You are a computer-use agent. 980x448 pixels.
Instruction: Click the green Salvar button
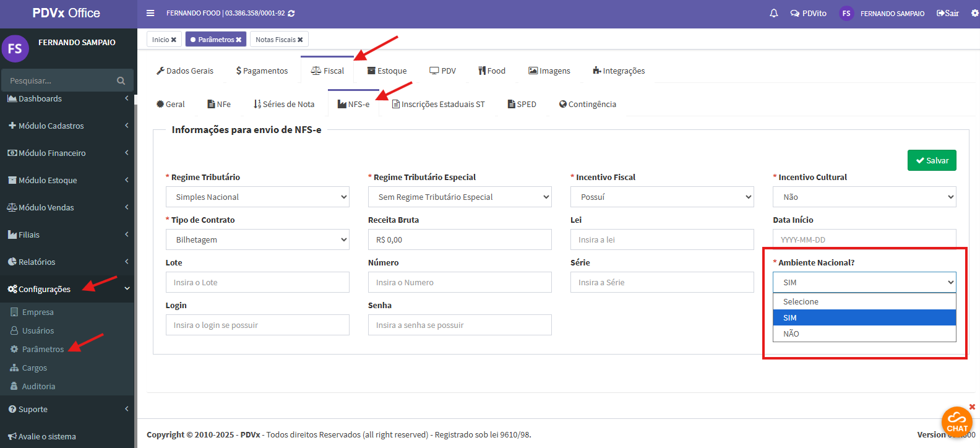pos(932,160)
